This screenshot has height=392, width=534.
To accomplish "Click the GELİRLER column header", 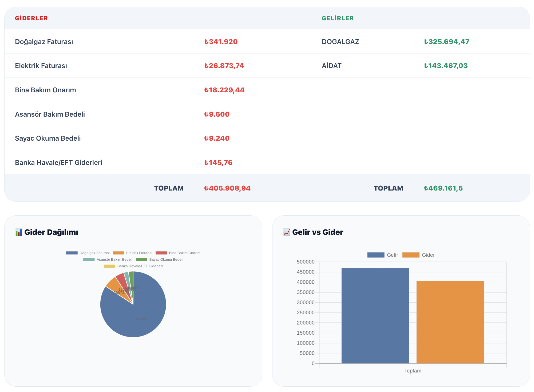I will pyautogui.click(x=338, y=18).
